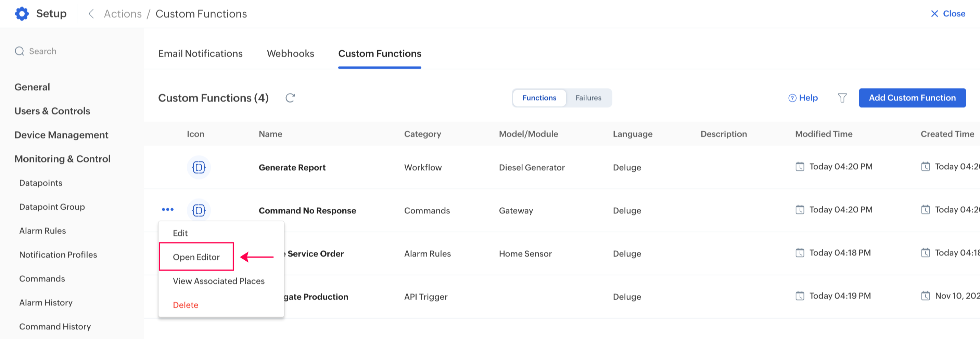
Task: Click the Actions breadcrumb link
Action: [123, 14]
